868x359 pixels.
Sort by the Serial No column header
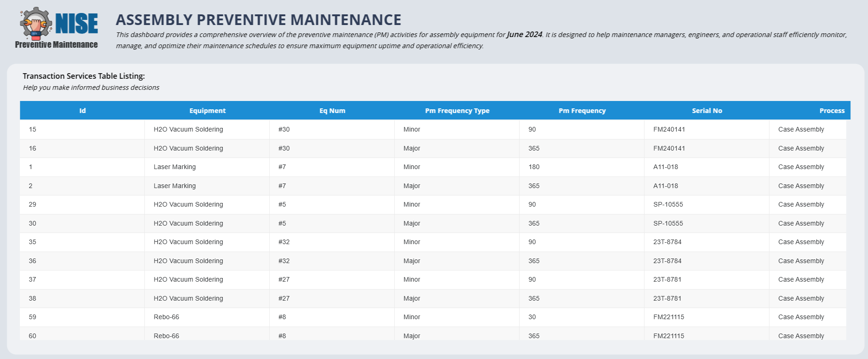tap(707, 111)
